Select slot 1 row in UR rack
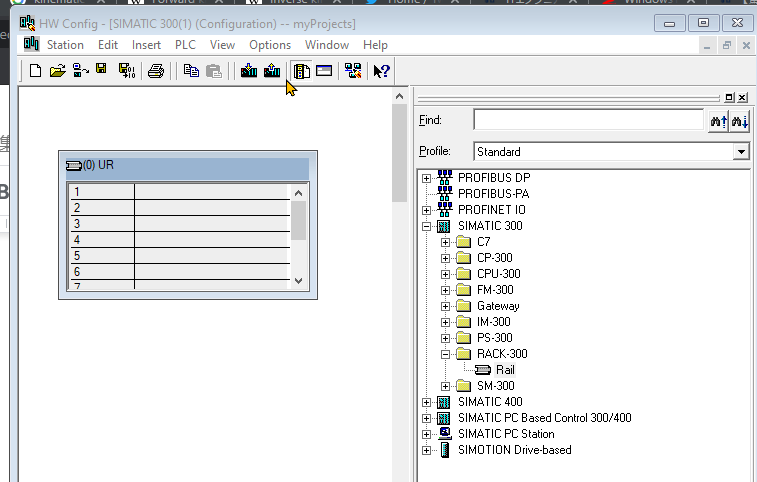Image resolution: width=757 pixels, height=482 pixels. (180, 192)
